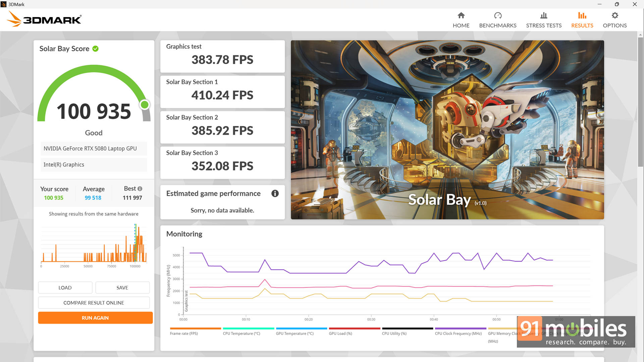Click 'Showing results from the same hardware'
644x362 pixels.
point(94,214)
